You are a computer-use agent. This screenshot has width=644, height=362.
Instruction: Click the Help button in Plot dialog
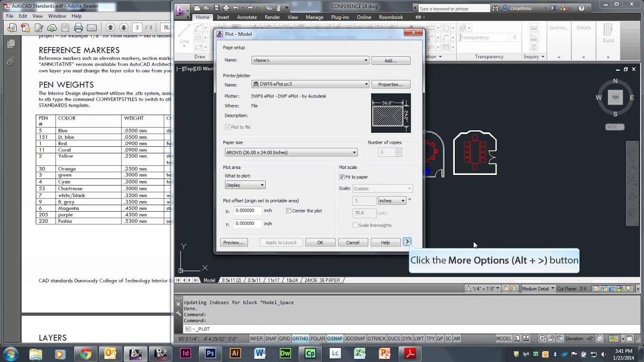pos(385,242)
